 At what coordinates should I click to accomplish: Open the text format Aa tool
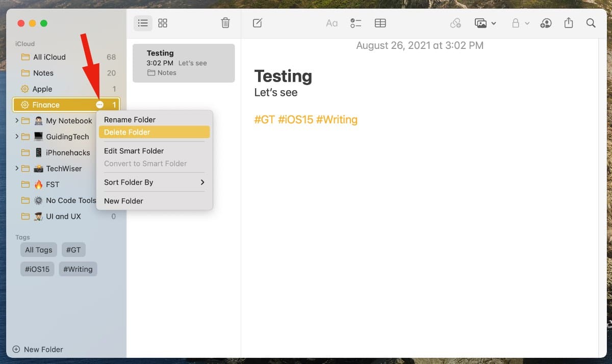331,23
